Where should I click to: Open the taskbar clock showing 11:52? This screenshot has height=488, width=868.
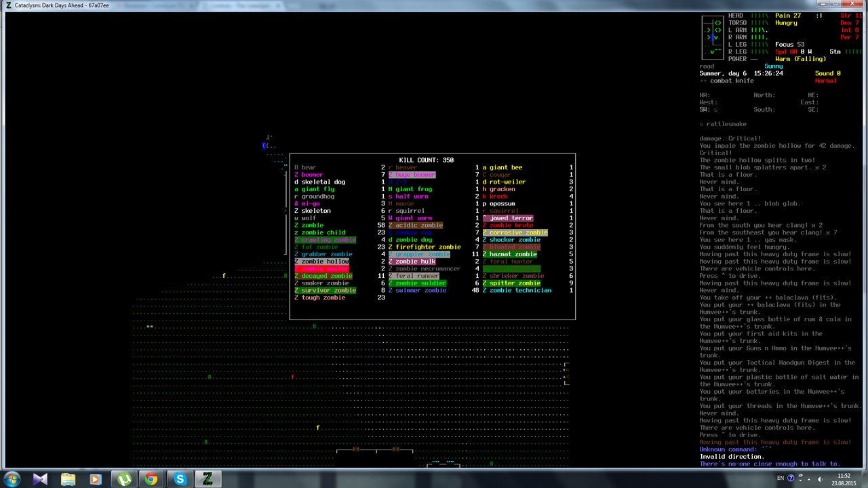[844, 479]
